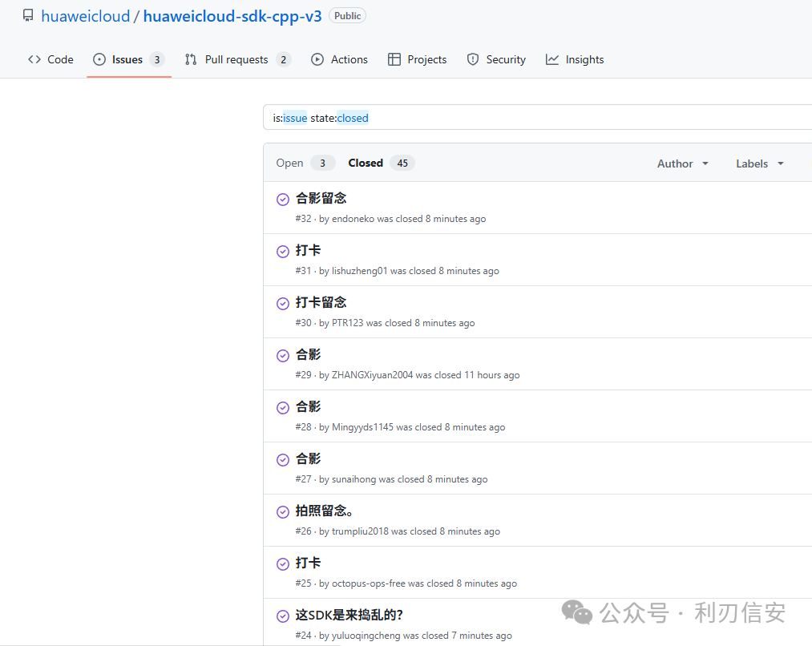Click the meta text "#30 · by PTR123 was closed"
This screenshot has width=812, height=646.
pos(353,323)
